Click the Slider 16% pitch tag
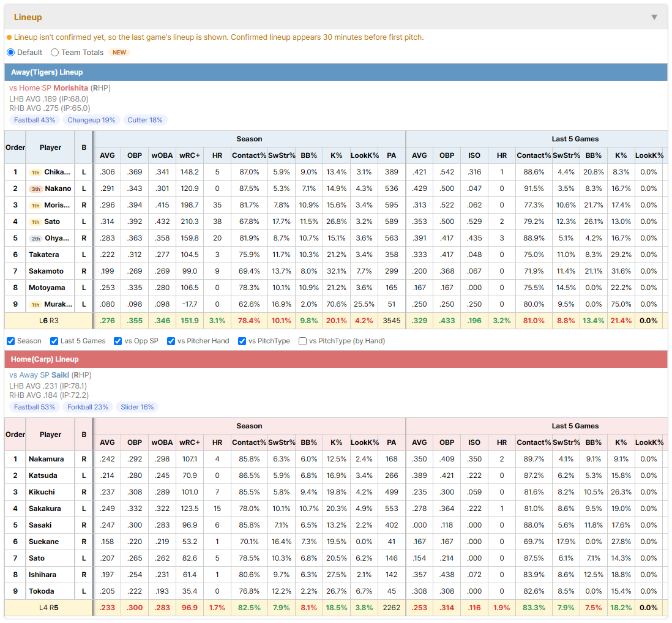The height and width of the screenshot is (623, 672). tap(137, 407)
